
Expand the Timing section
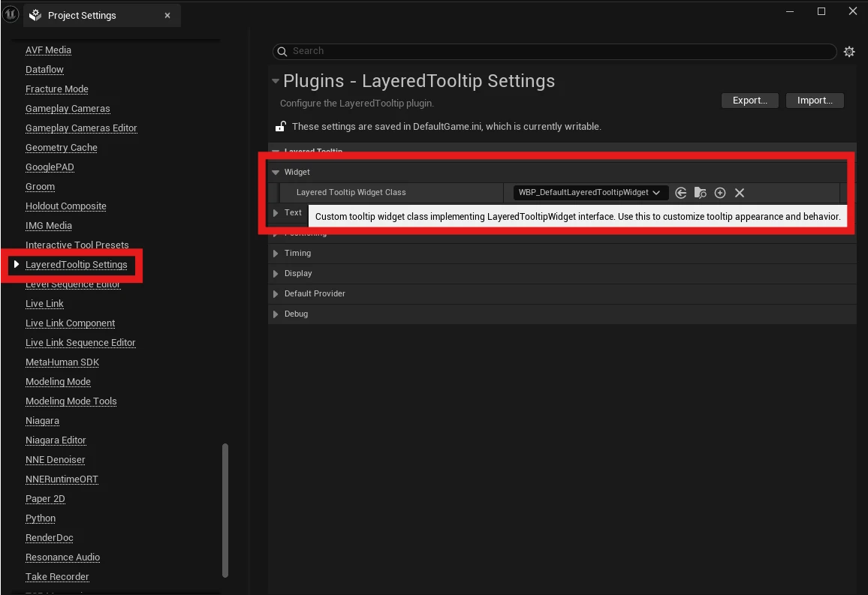276,254
